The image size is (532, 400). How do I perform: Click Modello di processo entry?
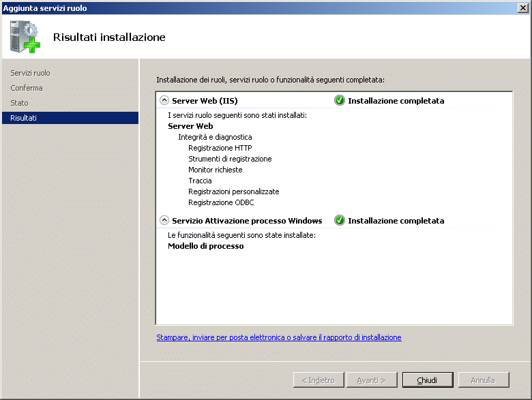click(x=205, y=246)
